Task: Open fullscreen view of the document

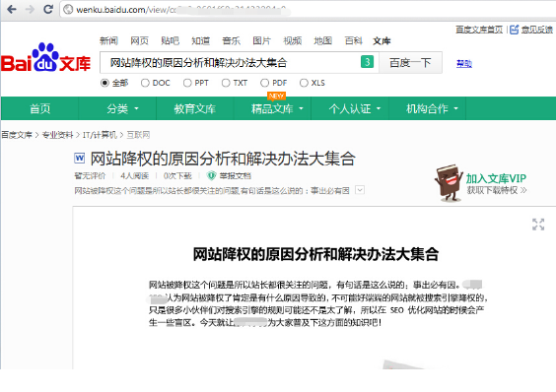Action: pyautogui.click(x=538, y=225)
